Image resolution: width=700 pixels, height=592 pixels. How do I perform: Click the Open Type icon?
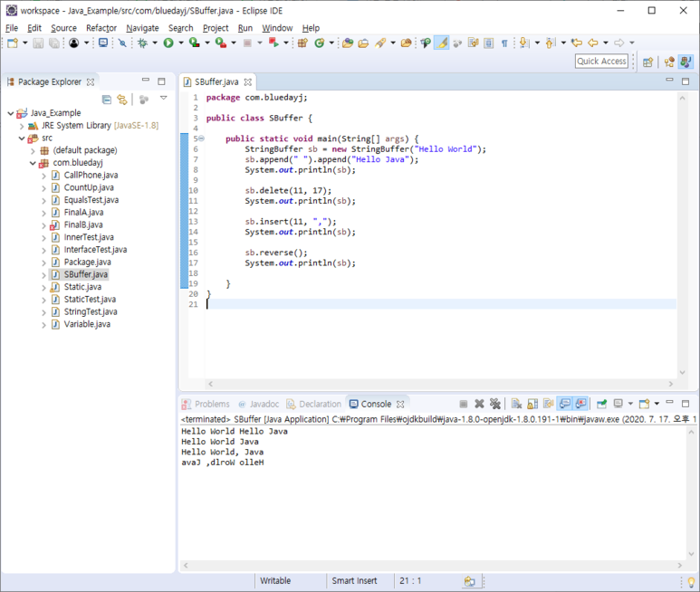pos(348,43)
